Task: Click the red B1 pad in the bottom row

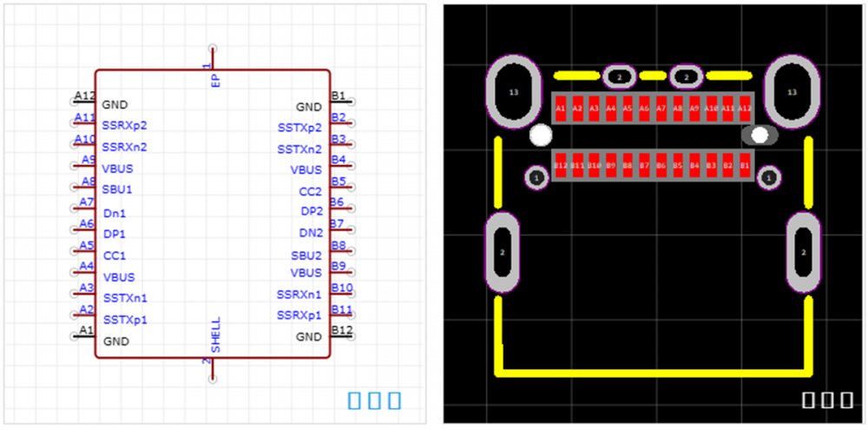Action: tap(744, 164)
